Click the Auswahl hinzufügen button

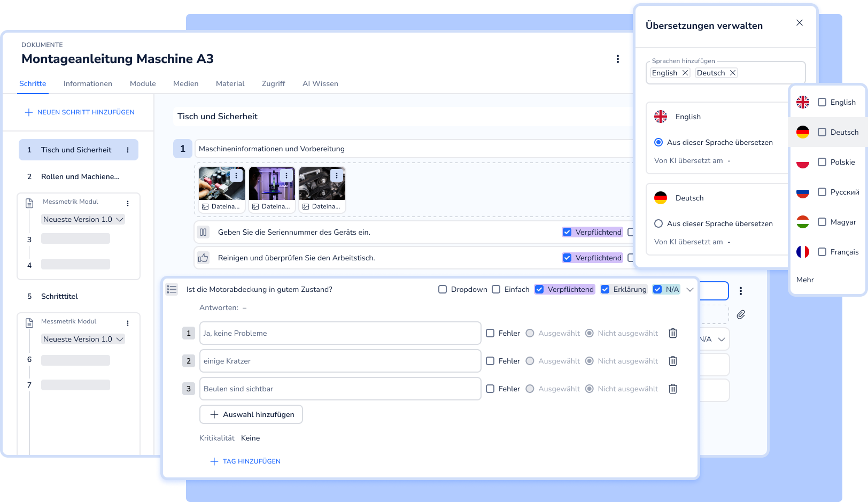(x=251, y=414)
